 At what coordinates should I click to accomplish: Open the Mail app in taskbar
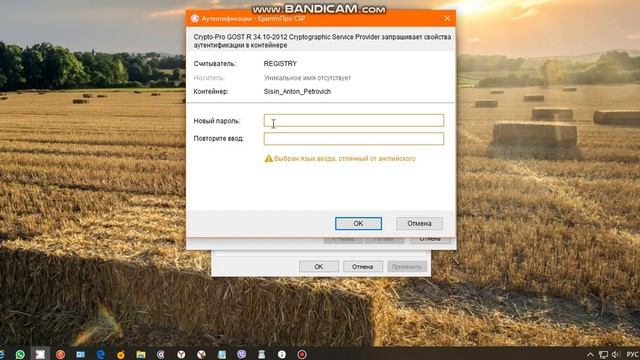80,354
